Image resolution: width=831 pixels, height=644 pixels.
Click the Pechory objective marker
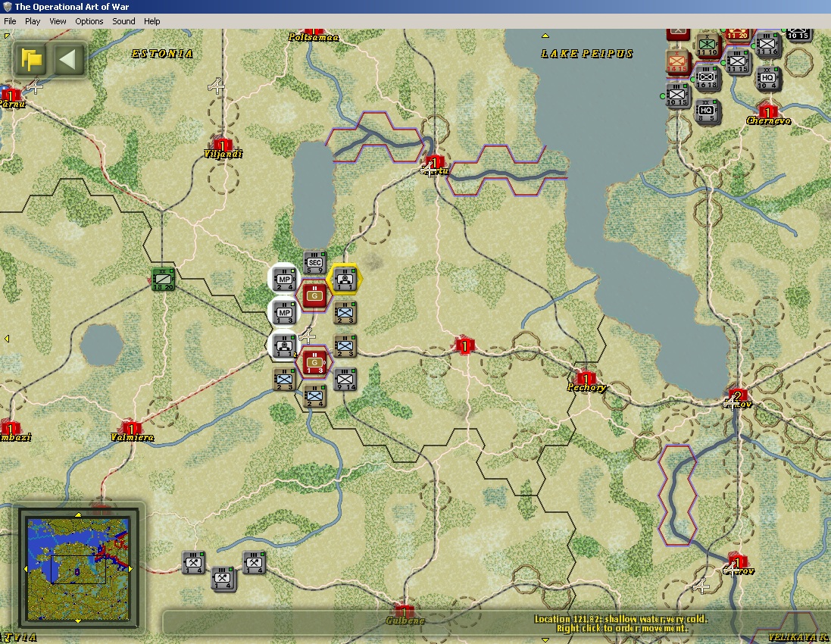click(x=586, y=378)
